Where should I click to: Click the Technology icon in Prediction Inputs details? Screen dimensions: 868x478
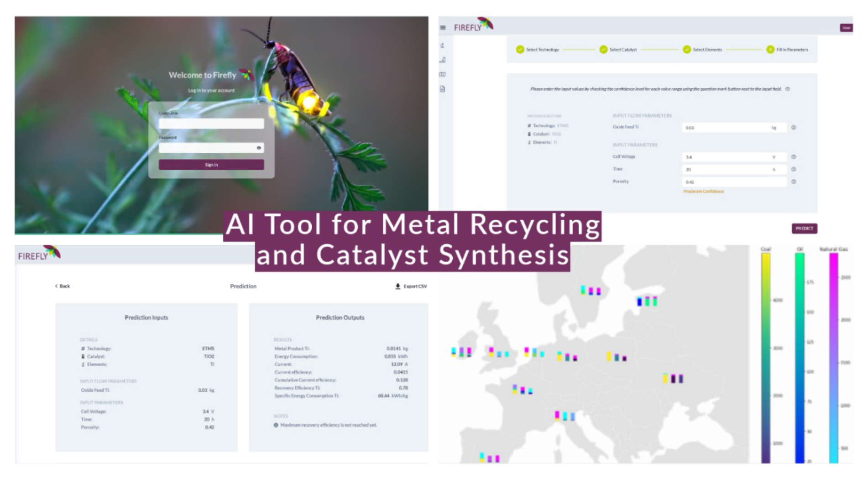pos(83,348)
